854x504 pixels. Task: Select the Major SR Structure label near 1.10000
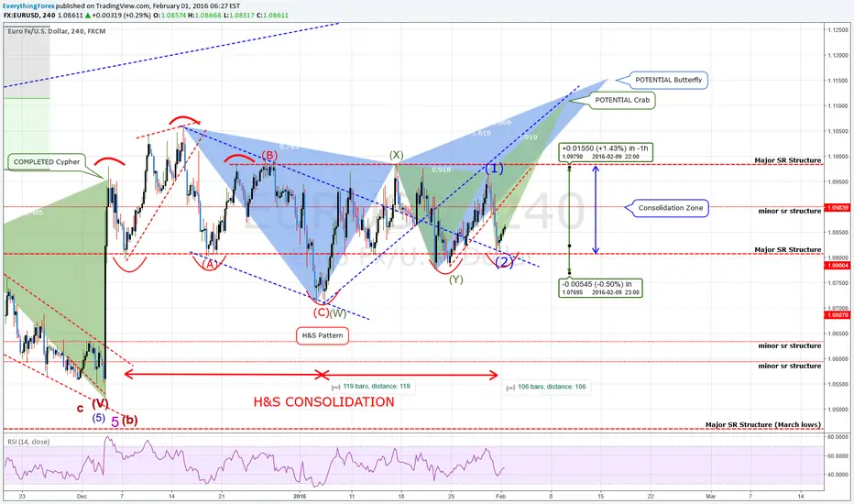[787, 160]
